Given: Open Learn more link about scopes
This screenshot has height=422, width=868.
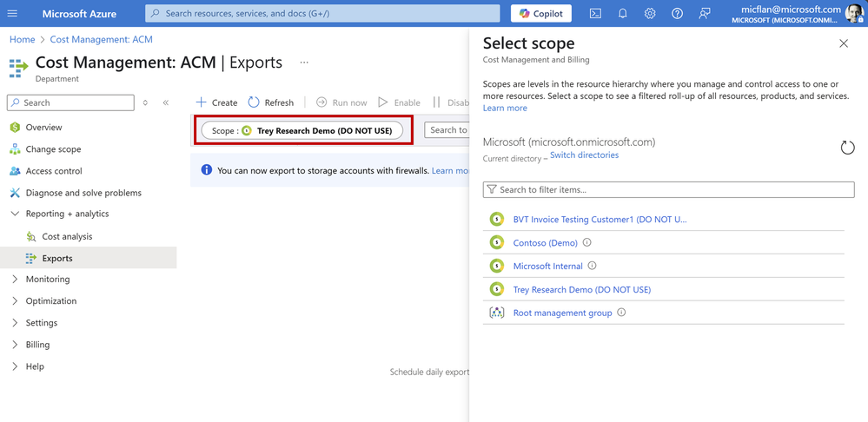Looking at the screenshot, I should pos(505,108).
